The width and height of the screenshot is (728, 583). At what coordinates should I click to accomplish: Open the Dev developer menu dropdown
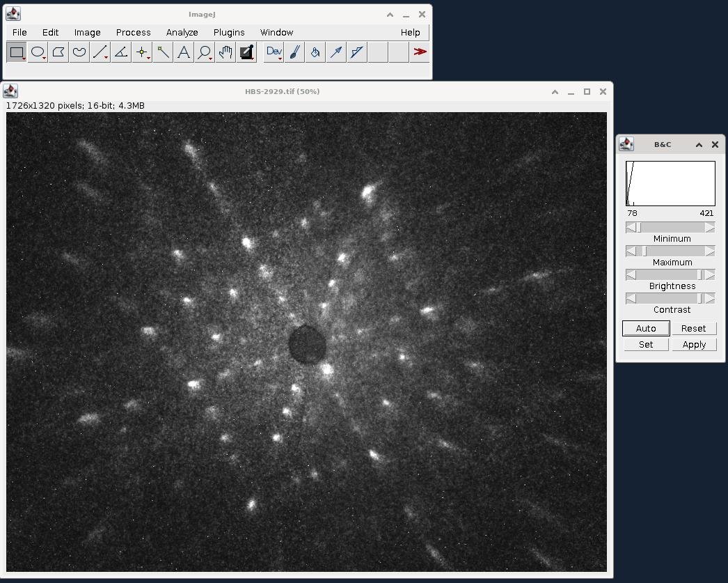274,52
